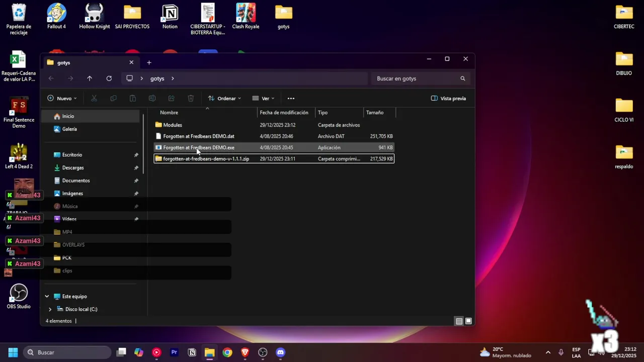Click the taskbar Buscar search box

[67, 352]
